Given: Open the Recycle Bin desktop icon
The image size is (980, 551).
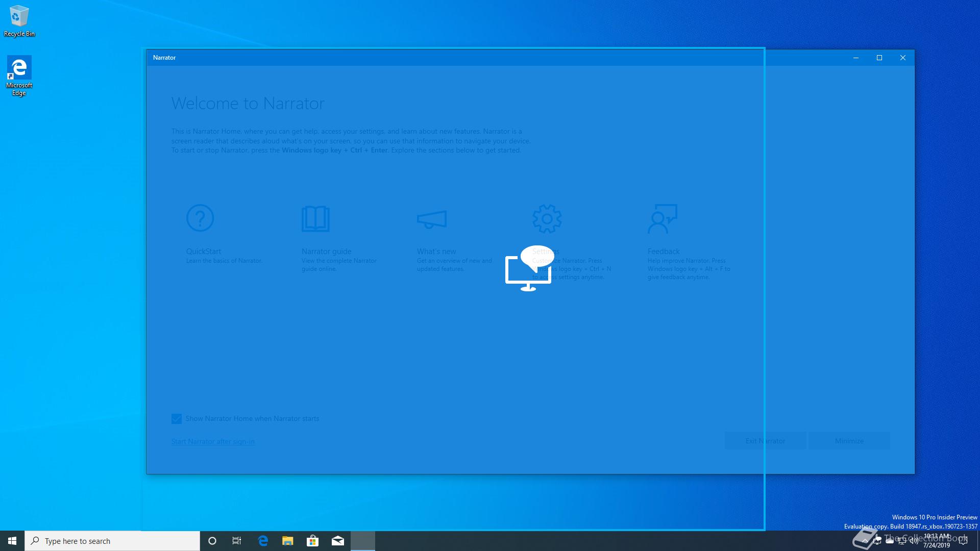Looking at the screenshot, I should (19, 21).
